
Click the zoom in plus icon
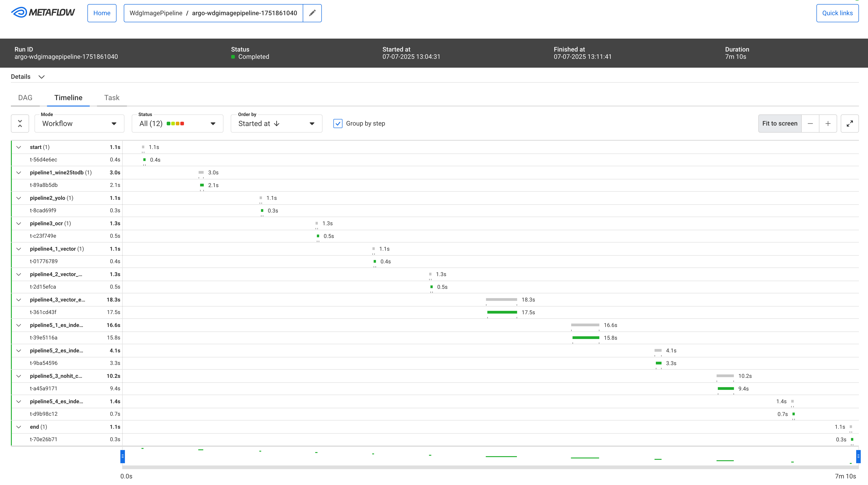click(828, 124)
